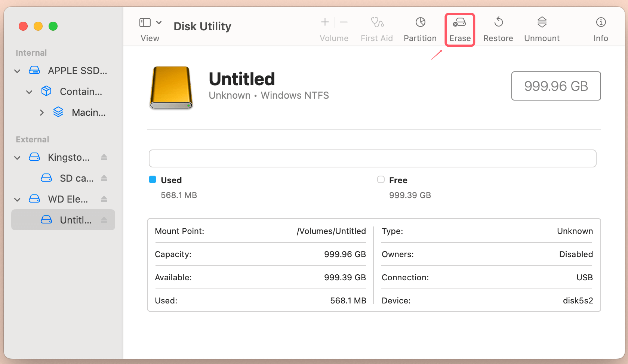Screen dimensions: 628x364
Task: Click the Erase toolbar icon
Action: pyautogui.click(x=460, y=28)
